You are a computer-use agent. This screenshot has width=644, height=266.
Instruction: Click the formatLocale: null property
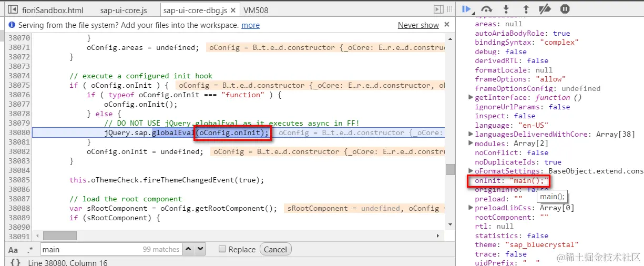[514, 70]
